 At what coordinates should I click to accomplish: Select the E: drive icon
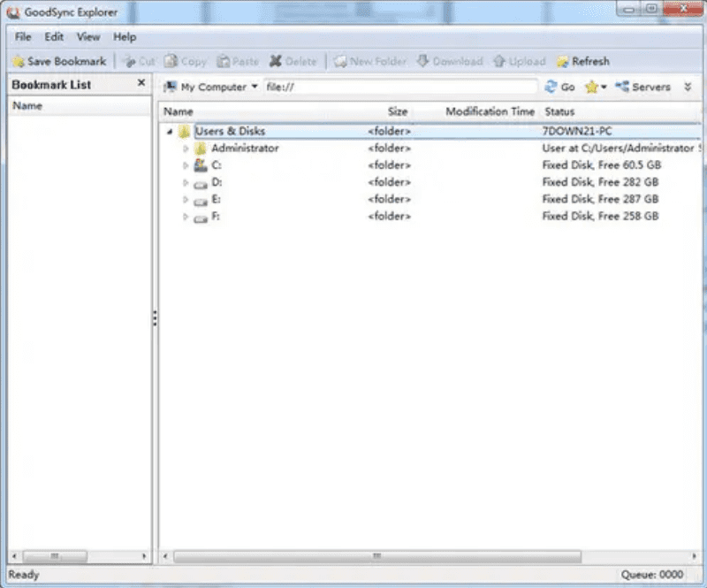click(x=201, y=201)
